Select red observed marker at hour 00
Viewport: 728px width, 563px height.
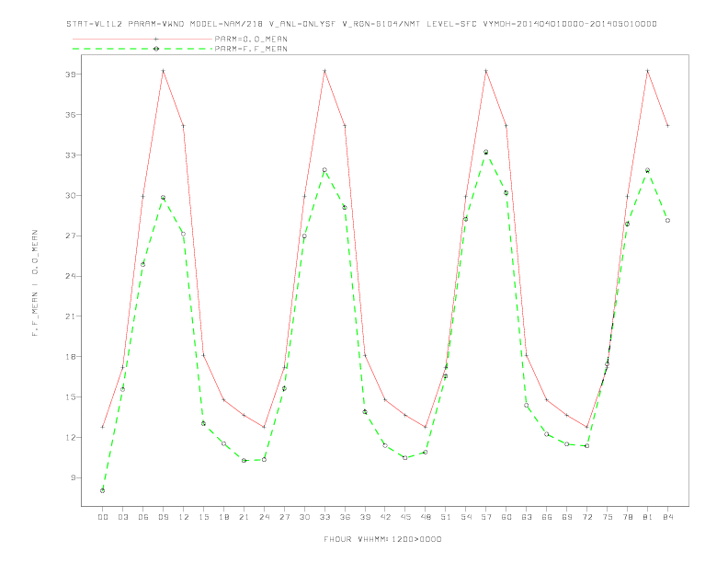(103, 427)
